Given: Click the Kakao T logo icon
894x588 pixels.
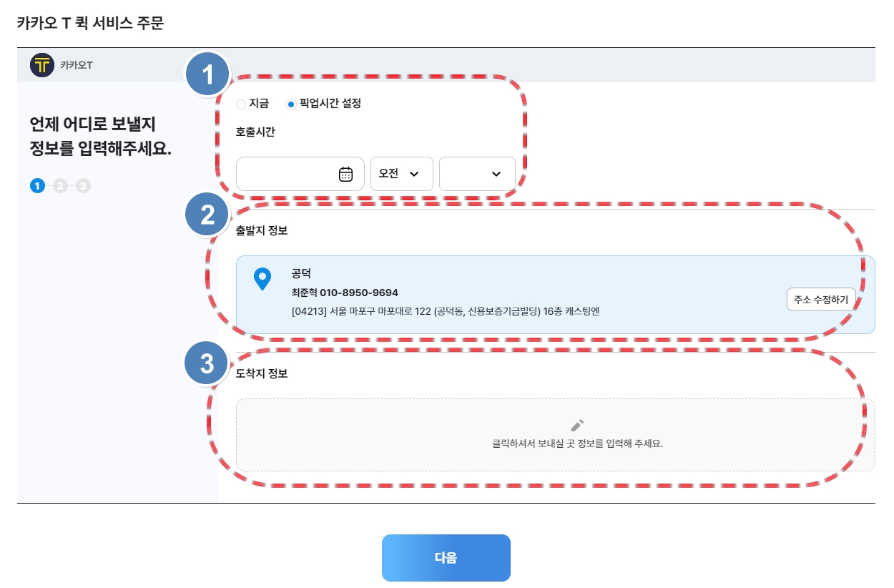Looking at the screenshot, I should [42, 65].
